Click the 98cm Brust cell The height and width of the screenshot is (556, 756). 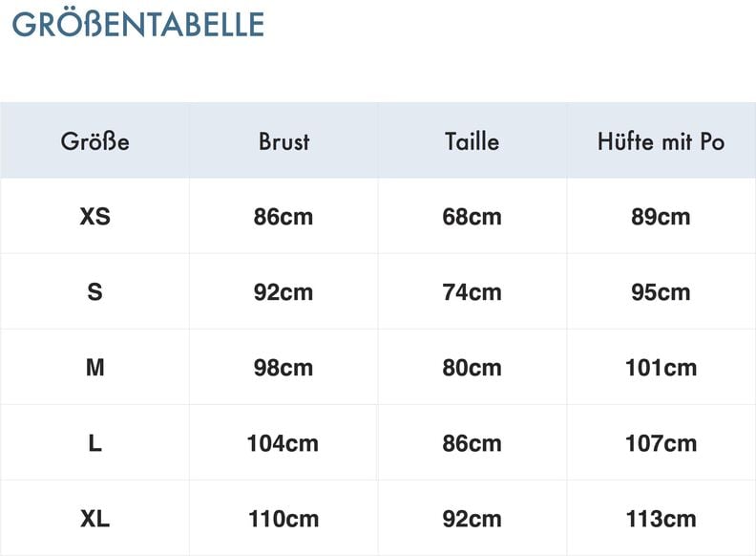tap(283, 368)
